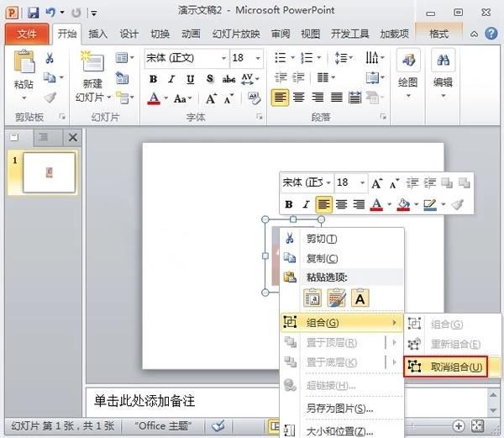Click mini toolbar Bold button
The height and width of the screenshot is (438, 504).
pos(289,204)
